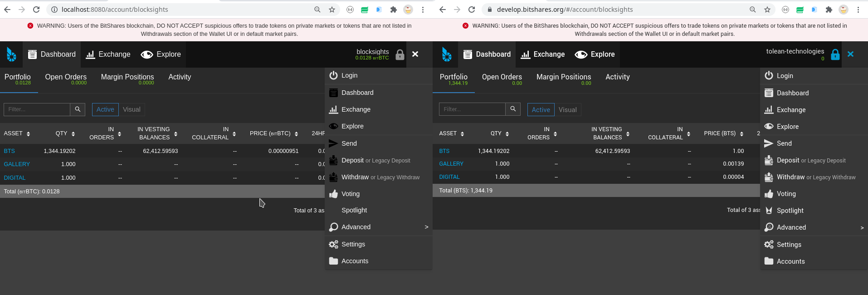This screenshot has width=868, height=295.
Task: Sort by ASSET column in left window
Action: 17,133
